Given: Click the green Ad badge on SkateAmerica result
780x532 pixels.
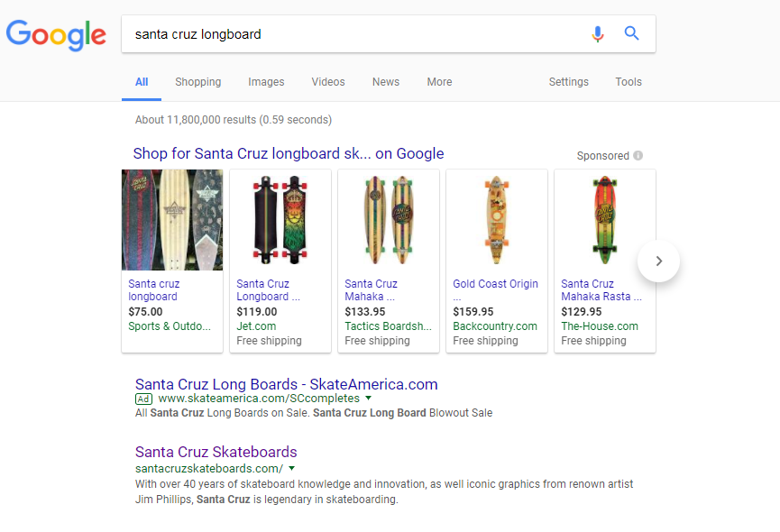Looking at the screenshot, I should pos(144,398).
